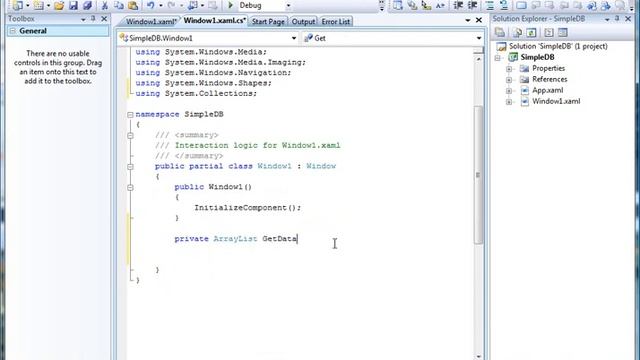Open the Debug configuration dropdown

(x=288, y=6)
